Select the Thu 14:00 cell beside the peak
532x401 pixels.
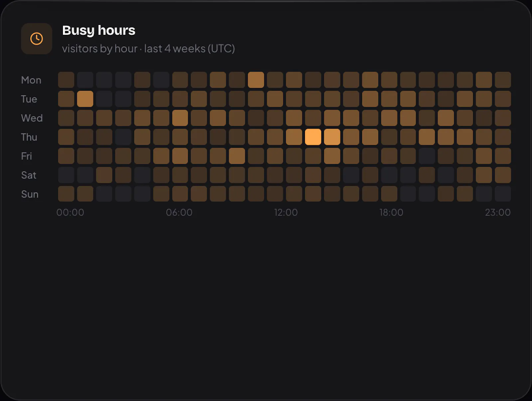point(332,137)
